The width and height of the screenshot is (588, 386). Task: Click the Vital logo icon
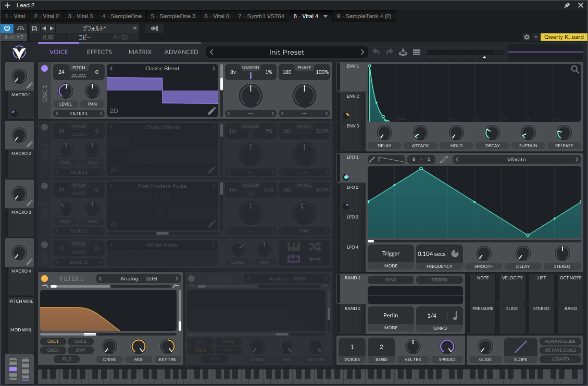pyautogui.click(x=19, y=53)
